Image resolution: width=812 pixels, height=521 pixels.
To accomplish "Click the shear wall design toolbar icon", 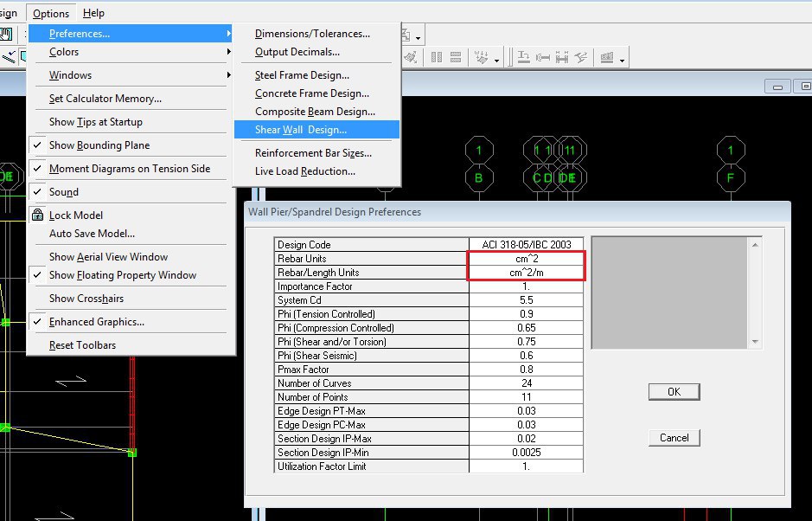I will coord(581,57).
